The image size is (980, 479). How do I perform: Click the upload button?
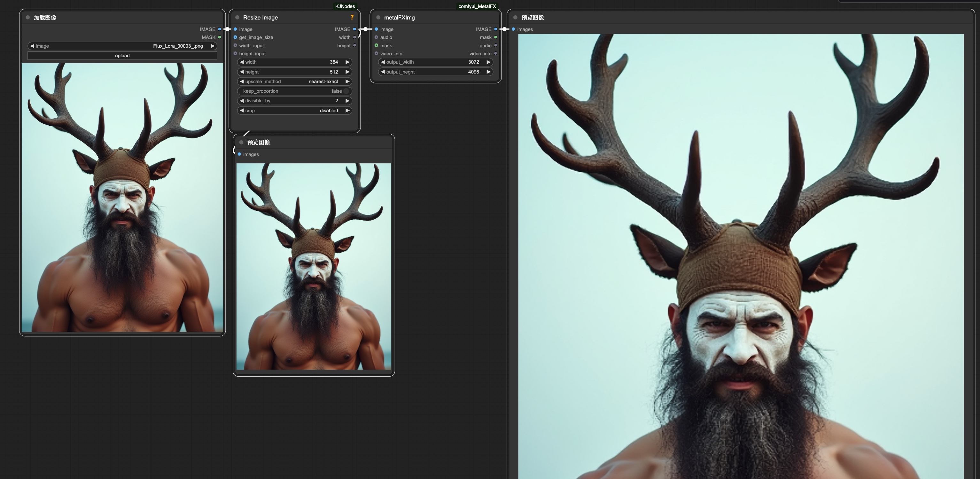point(122,56)
